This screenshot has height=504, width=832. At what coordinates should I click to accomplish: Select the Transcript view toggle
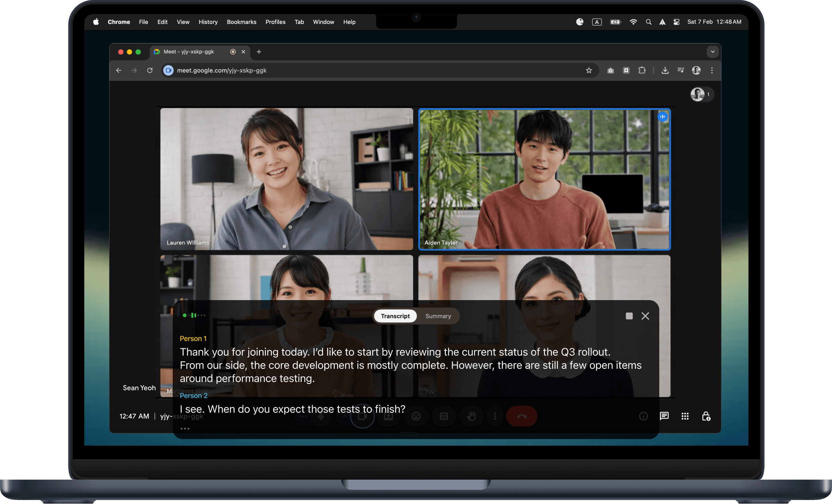tap(395, 316)
